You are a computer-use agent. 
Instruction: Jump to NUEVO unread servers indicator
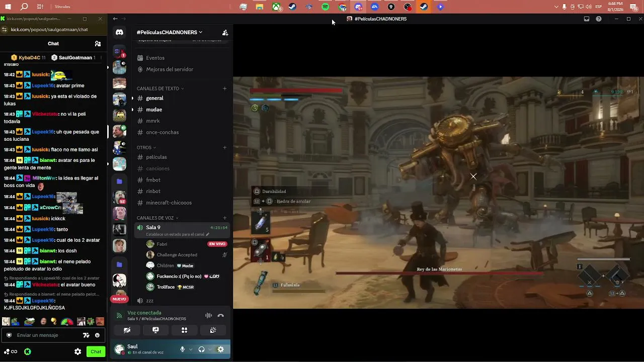tap(119, 299)
